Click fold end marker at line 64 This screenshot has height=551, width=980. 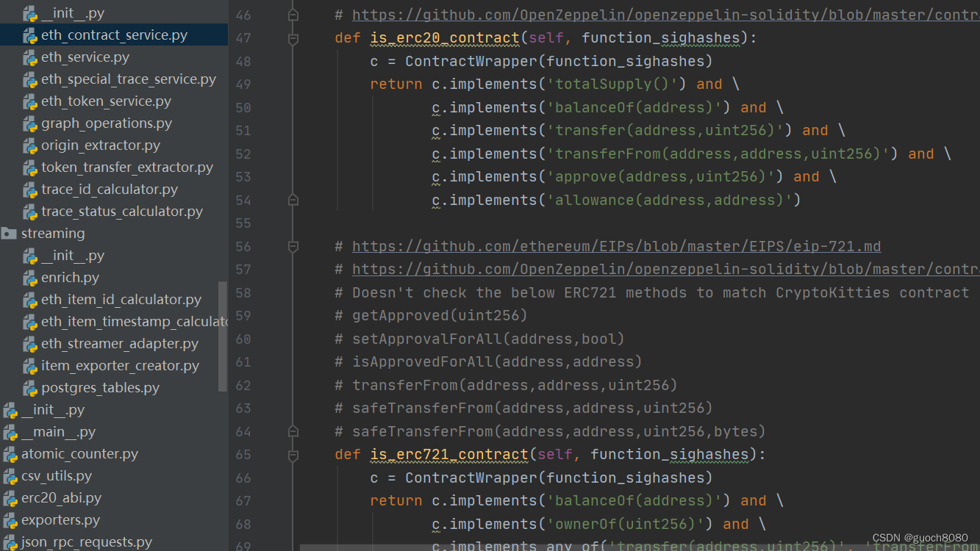click(x=293, y=431)
